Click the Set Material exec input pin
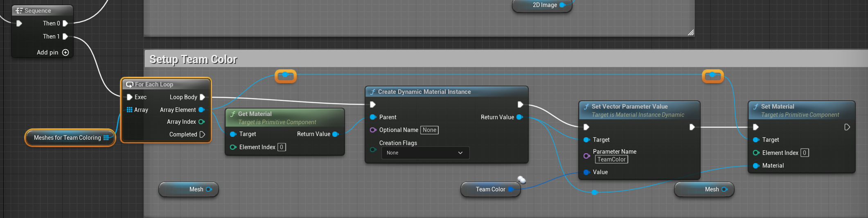 756,127
